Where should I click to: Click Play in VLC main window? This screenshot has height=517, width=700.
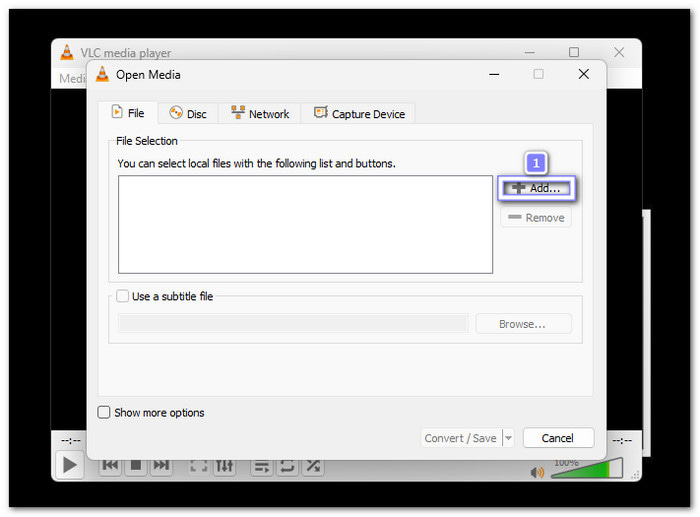[70, 465]
